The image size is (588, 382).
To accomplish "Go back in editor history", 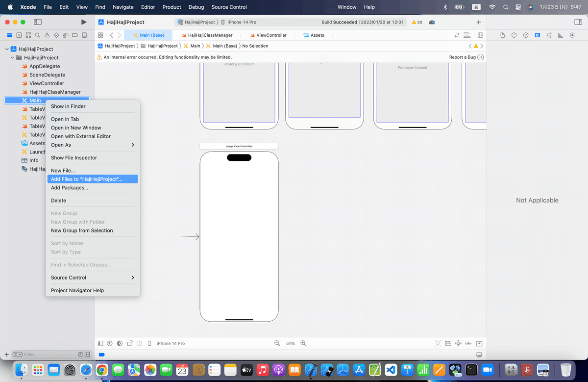I will [x=112, y=35].
